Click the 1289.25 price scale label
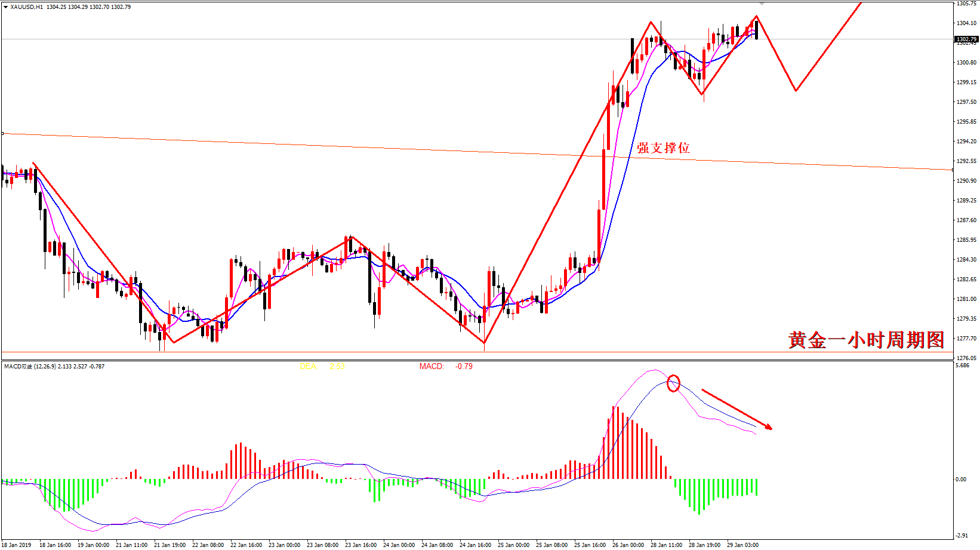 [x=967, y=201]
